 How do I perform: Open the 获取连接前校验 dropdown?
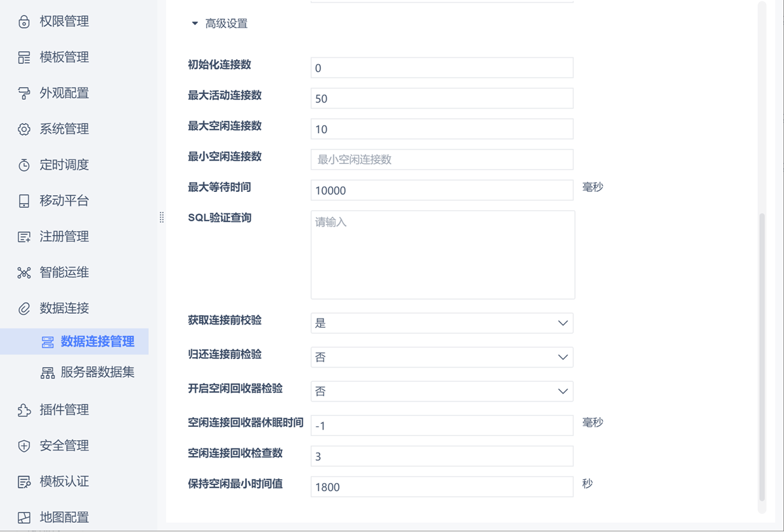[442, 323]
